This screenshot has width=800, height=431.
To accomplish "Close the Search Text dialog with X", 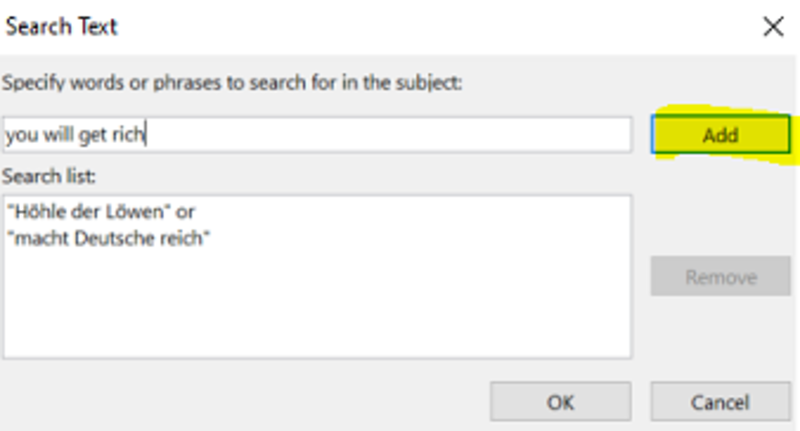I will 773,27.
